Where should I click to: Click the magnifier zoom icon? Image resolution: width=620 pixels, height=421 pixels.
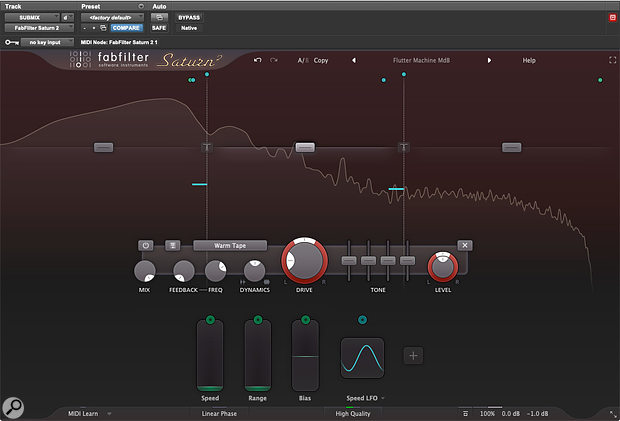[13, 408]
